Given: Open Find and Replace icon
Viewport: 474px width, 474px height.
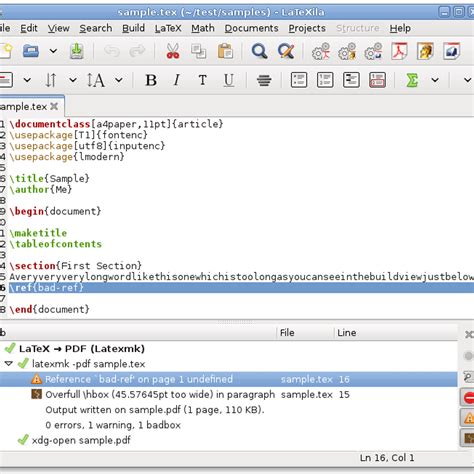Looking at the screenshot, I should pos(286,51).
